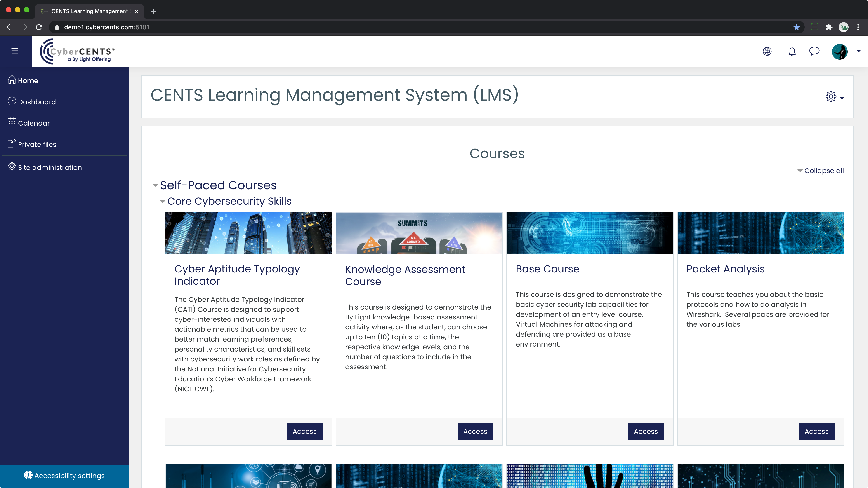Click the Packet Analysis thumbnail

pos(760,233)
